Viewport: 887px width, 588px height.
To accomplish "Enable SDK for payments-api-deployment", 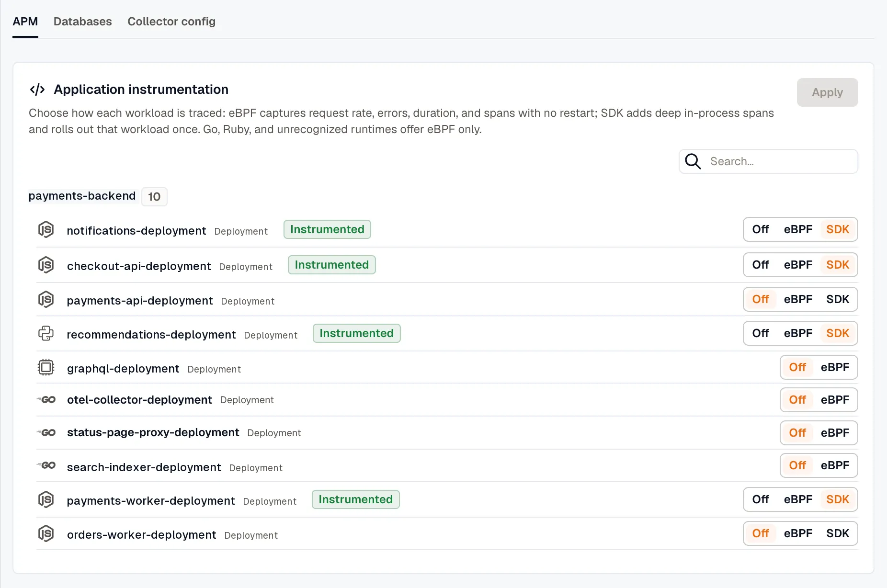I will [x=838, y=299].
